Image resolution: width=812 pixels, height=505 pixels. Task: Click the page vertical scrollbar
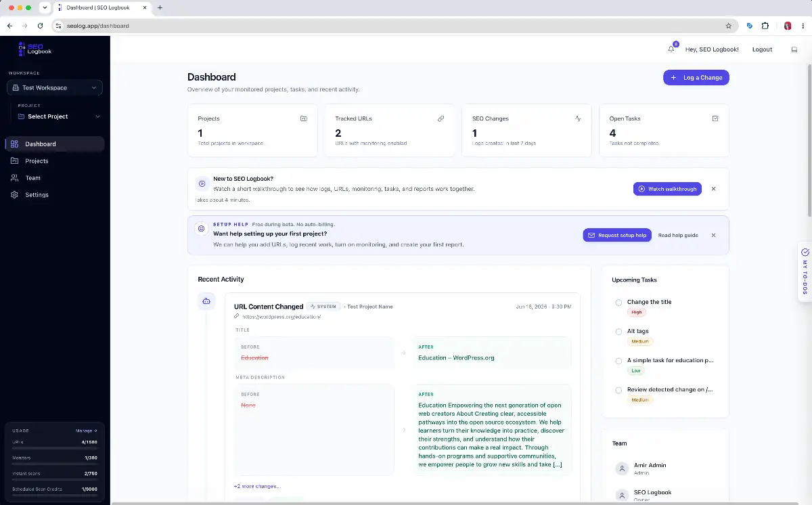[809, 141]
